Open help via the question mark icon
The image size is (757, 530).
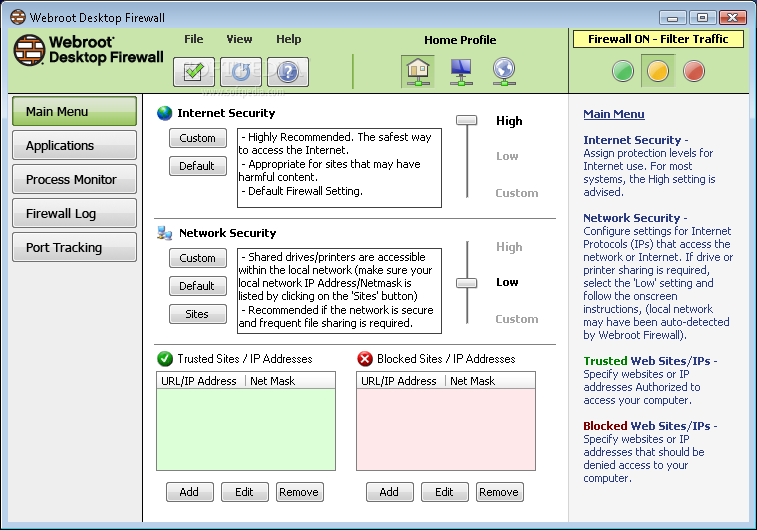click(x=288, y=72)
